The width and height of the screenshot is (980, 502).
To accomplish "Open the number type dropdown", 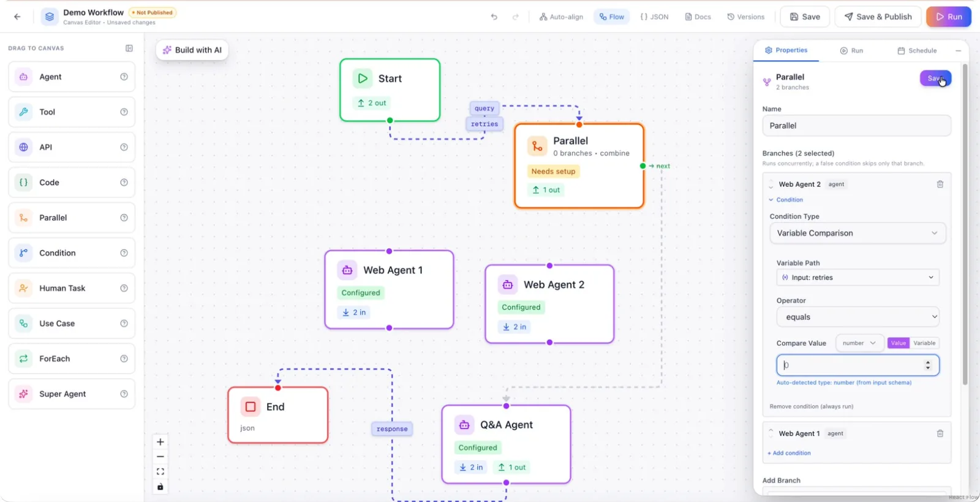I will tap(859, 343).
